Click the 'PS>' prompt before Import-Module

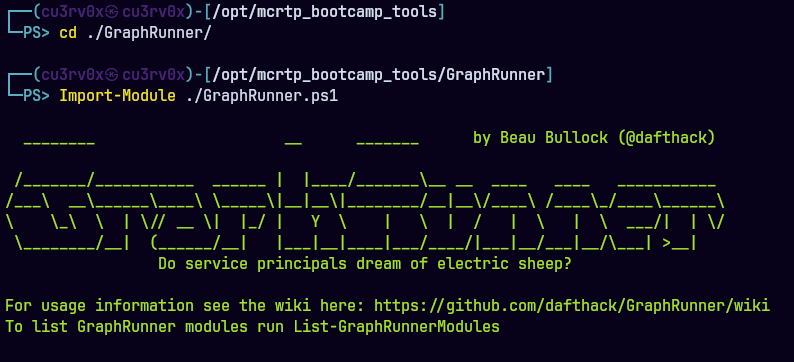[x=36, y=96]
